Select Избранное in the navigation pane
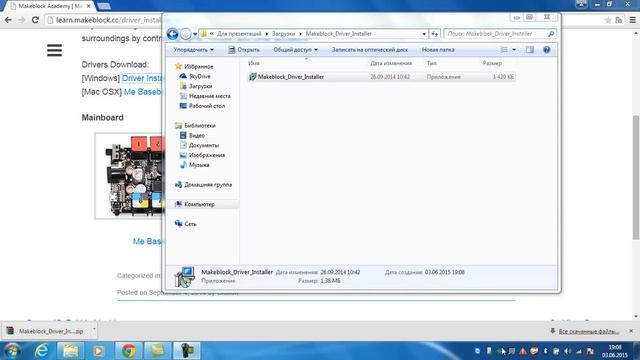This screenshot has width=640, height=360. point(194,66)
